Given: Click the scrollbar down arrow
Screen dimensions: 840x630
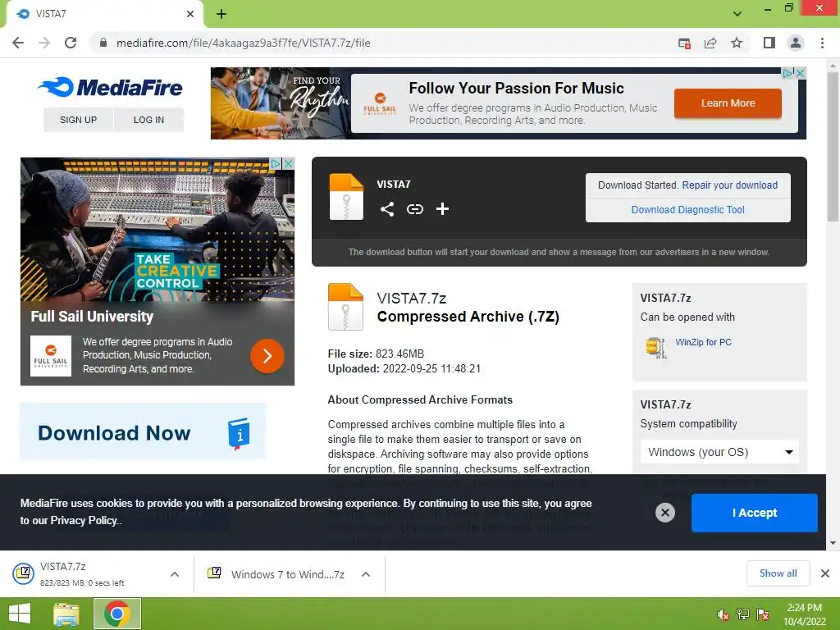Looking at the screenshot, I should 833,543.
